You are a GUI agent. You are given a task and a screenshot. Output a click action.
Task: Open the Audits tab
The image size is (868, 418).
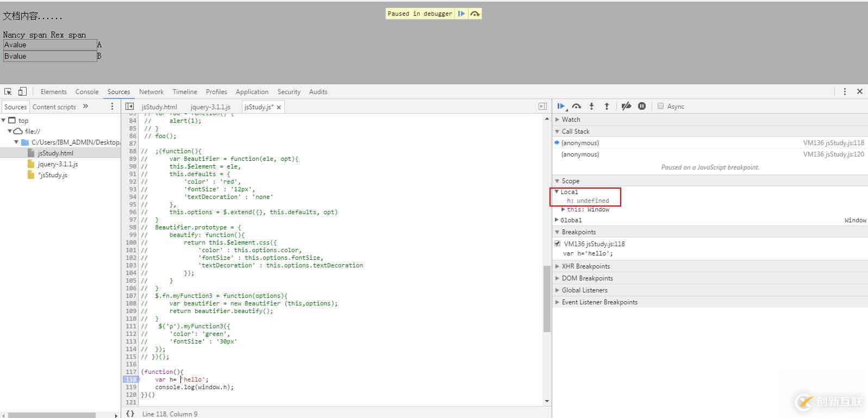[x=318, y=92]
